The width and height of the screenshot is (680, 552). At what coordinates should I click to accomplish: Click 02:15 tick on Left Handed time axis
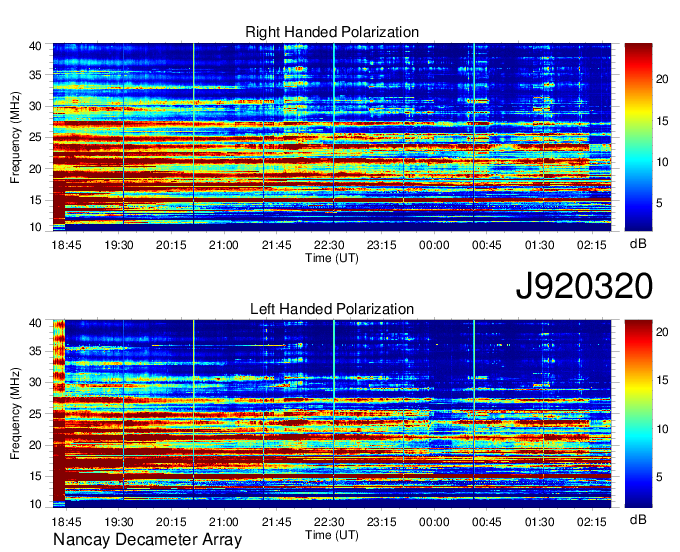(x=592, y=522)
